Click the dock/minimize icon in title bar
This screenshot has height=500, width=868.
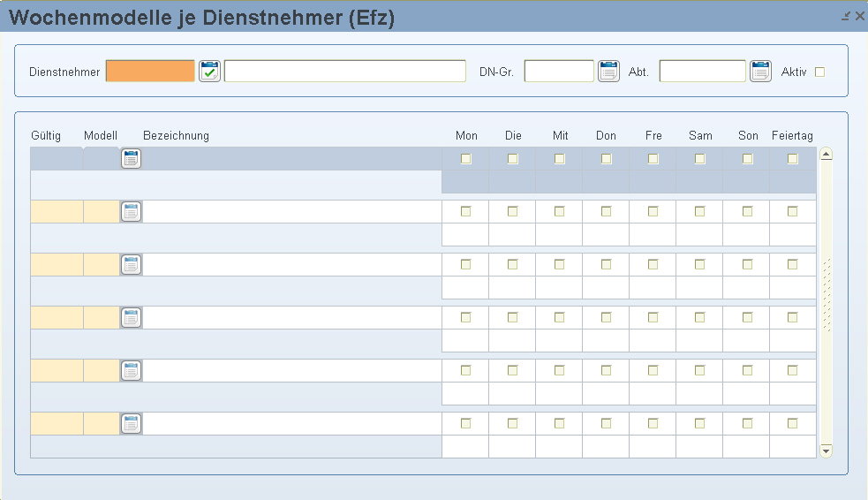[846, 16]
